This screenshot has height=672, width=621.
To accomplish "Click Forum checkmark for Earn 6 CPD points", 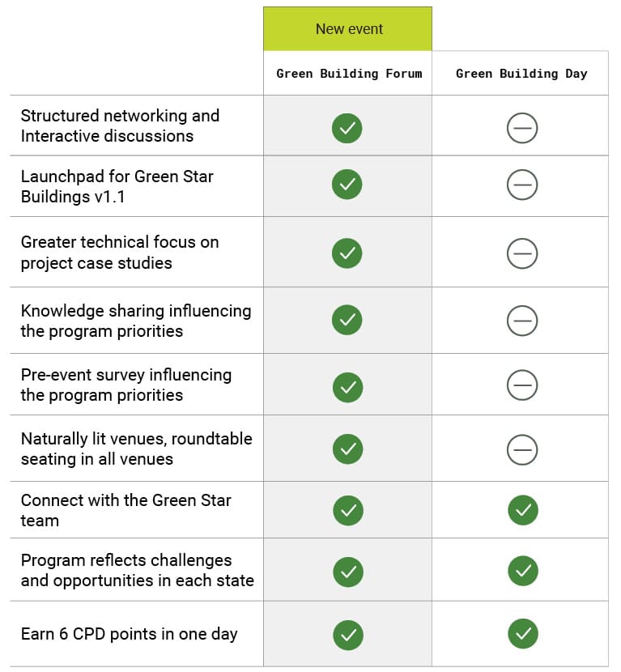I will point(348,635).
